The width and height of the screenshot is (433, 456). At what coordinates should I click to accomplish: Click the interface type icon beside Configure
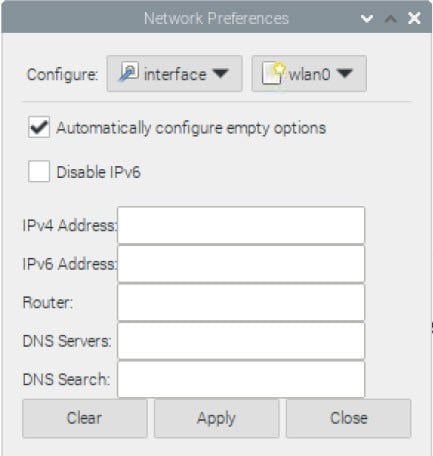point(129,72)
